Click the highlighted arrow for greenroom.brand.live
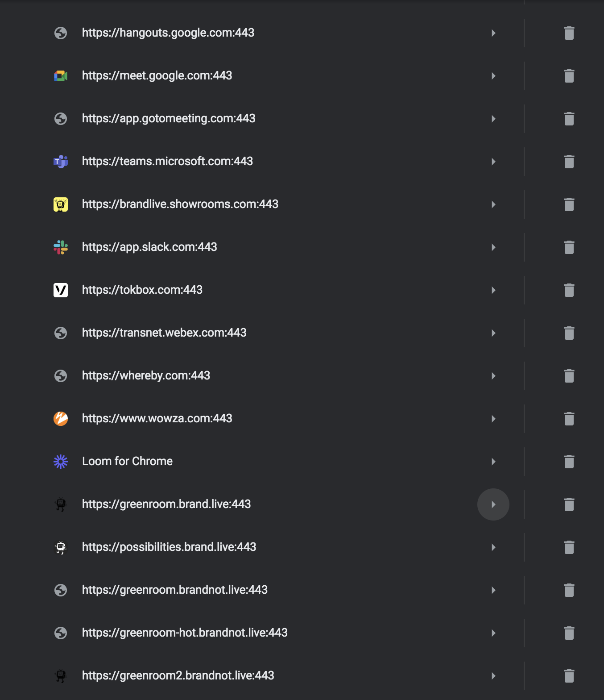The image size is (604, 700). tap(493, 504)
